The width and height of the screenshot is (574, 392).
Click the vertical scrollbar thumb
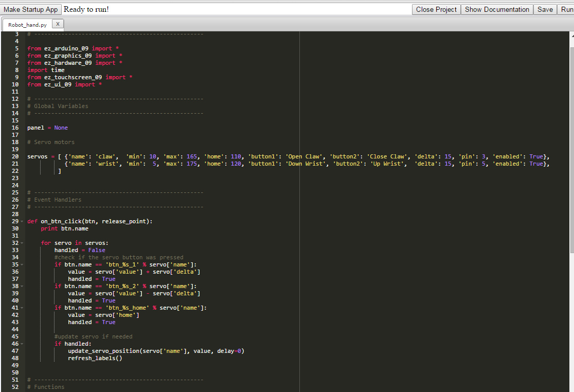point(571,149)
